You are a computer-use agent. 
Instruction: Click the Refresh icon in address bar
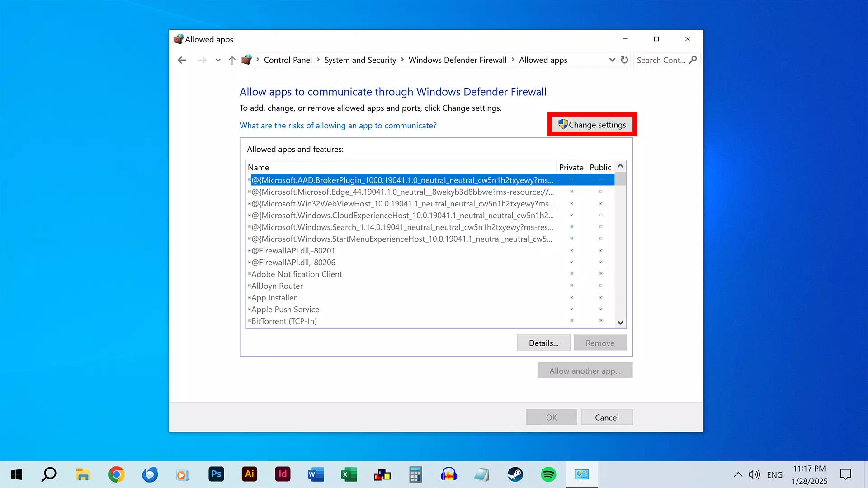624,60
